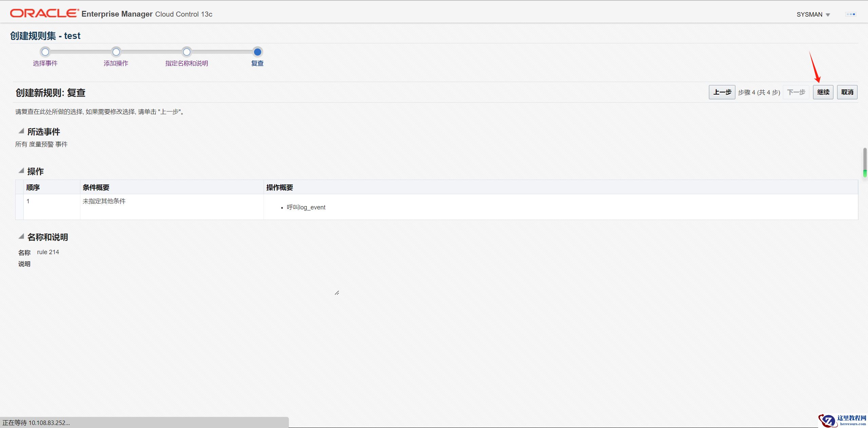868x428 pixels.
Task: Click the 继续 button
Action: coord(823,92)
